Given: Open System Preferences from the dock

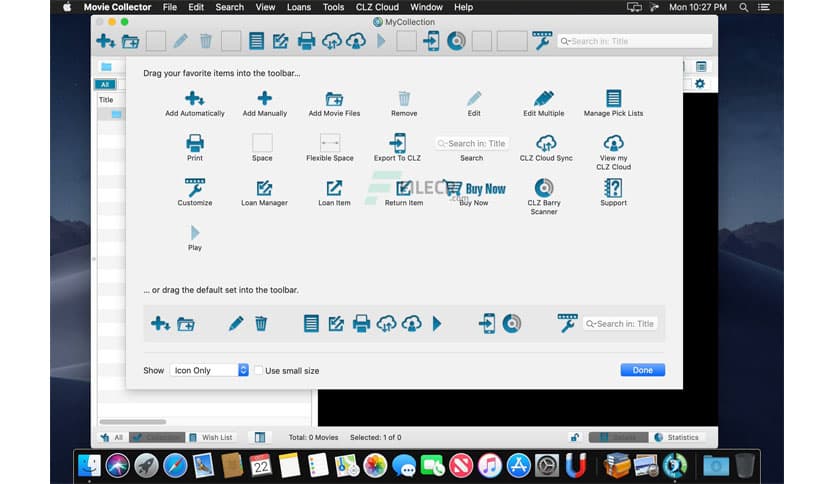Looking at the screenshot, I should click(x=547, y=465).
